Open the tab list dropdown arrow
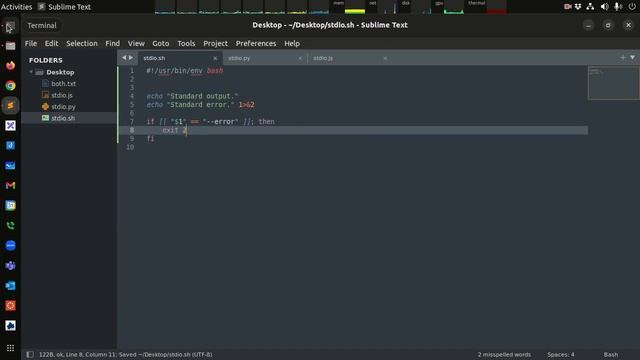The image size is (640, 360). (x=632, y=58)
